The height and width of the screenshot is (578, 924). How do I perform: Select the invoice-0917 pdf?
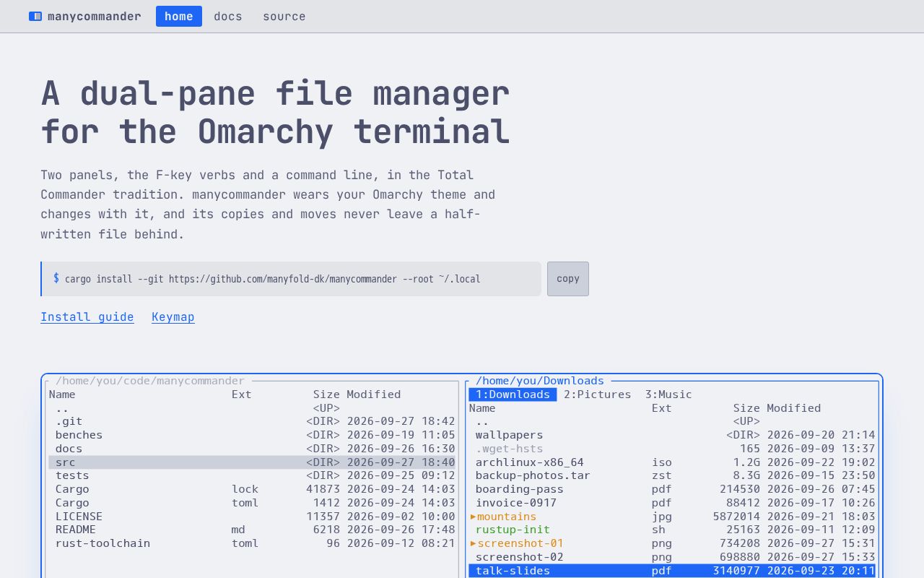(x=673, y=503)
